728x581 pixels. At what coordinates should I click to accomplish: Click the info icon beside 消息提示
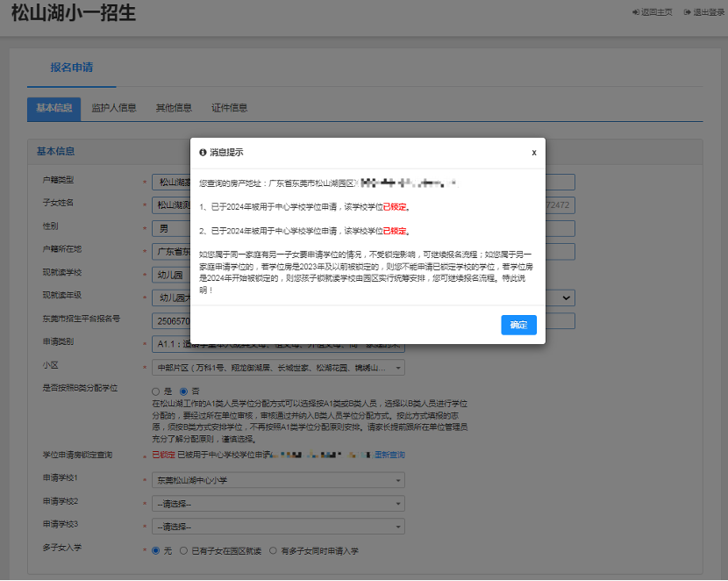[x=203, y=152]
